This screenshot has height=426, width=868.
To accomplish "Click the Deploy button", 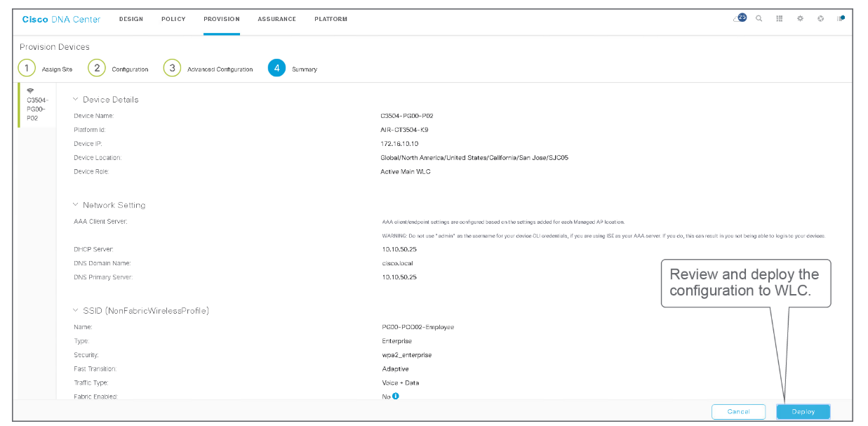I will click(803, 412).
